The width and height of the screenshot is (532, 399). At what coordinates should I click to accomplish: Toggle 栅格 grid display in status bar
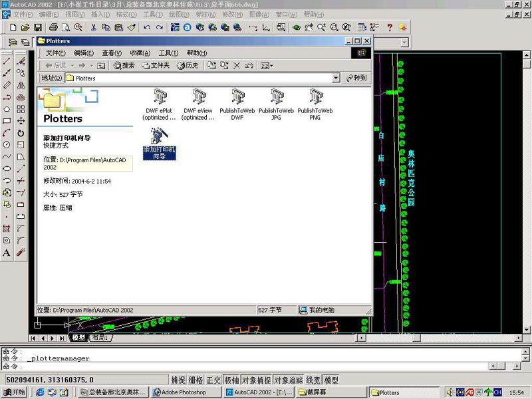coord(196,380)
